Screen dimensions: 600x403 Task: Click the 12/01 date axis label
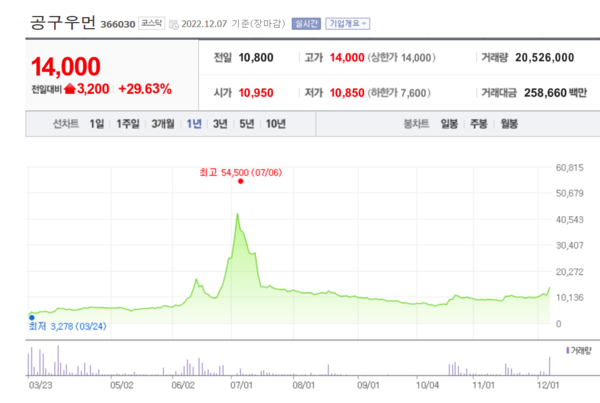(548, 385)
